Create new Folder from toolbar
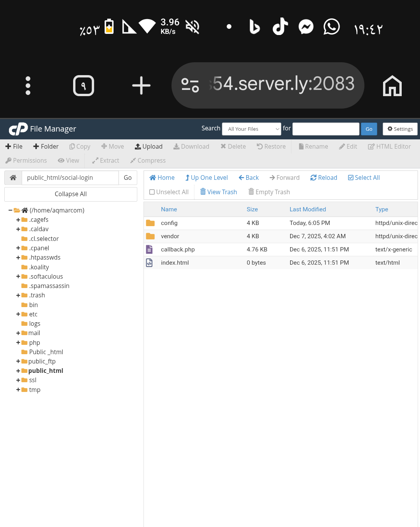 [x=46, y=147]
